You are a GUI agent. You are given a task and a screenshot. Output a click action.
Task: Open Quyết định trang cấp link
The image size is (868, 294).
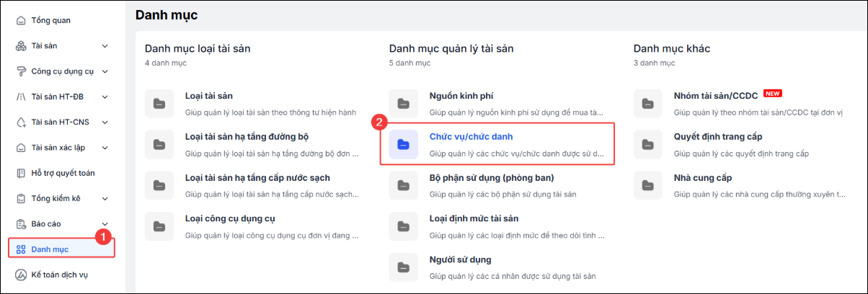(x=718, y=136)
